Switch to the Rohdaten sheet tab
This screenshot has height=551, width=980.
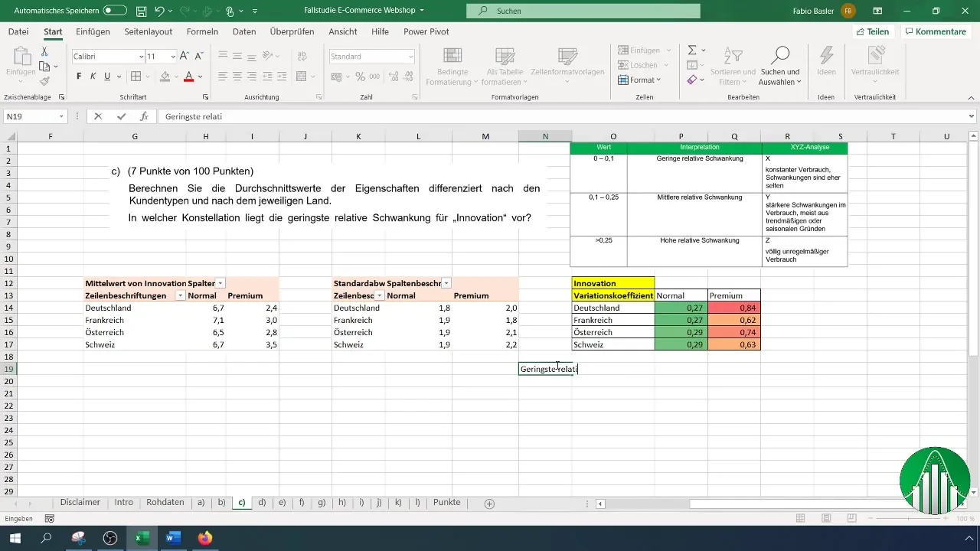click(x=165, y=503)
